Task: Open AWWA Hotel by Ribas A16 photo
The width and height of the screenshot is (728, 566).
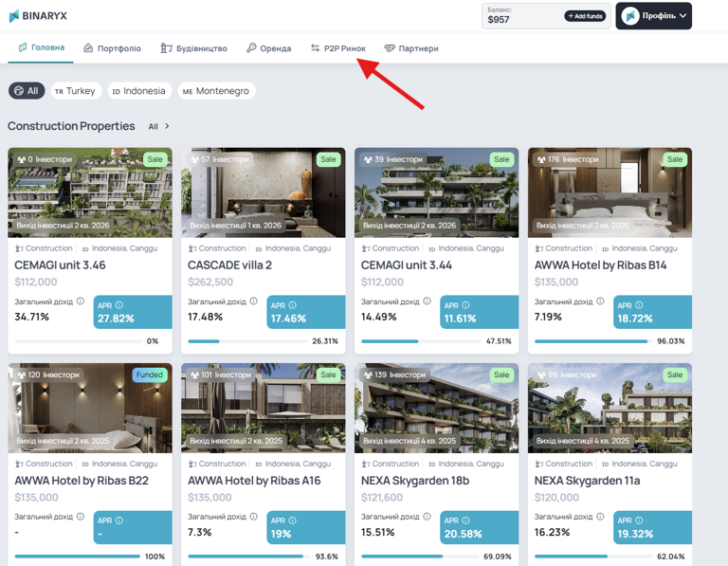Action: click(x=264, y=408)
